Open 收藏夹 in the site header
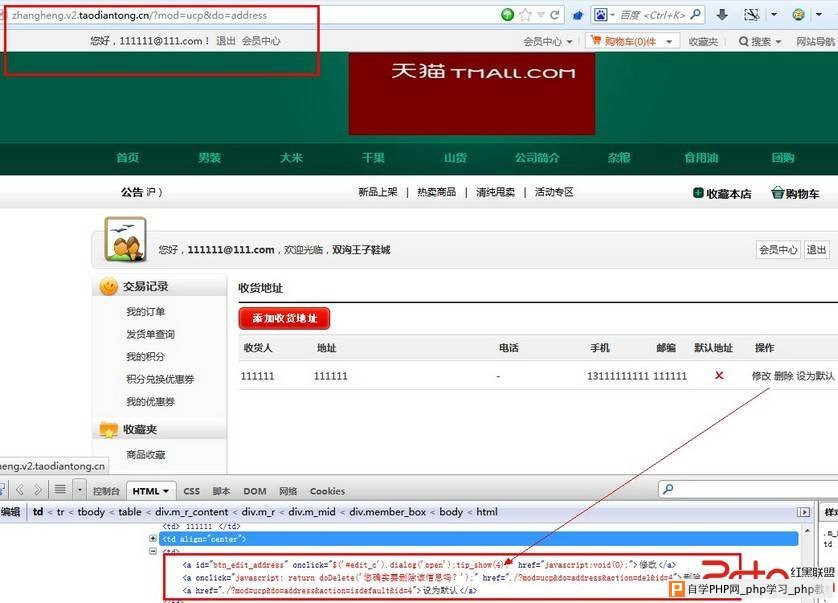The image size is (838, 603). [703, 41]
